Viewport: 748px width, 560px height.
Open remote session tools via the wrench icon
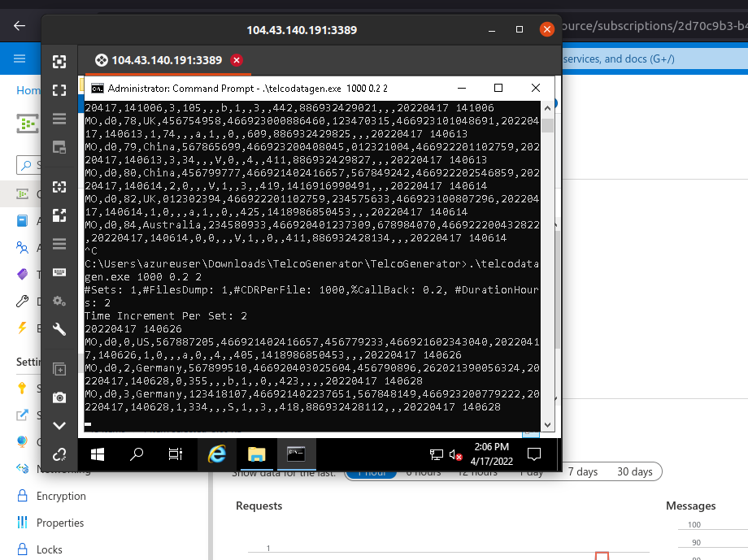click(59, 331)
